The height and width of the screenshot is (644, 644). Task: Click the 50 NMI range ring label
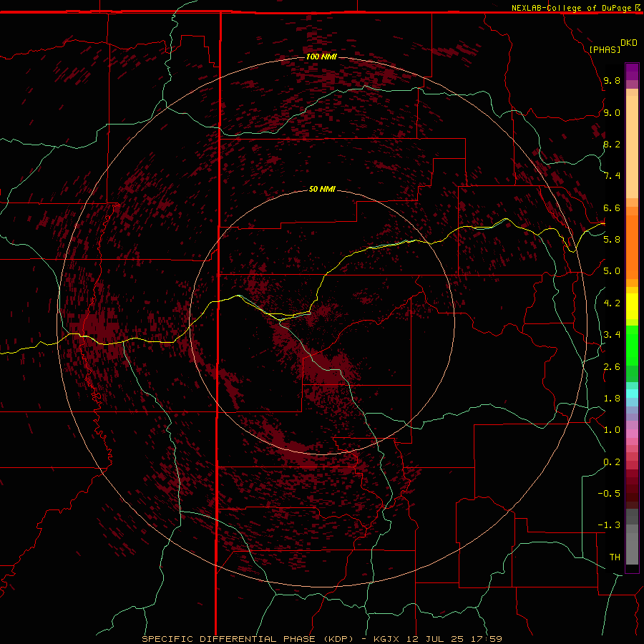coord(322,189)
